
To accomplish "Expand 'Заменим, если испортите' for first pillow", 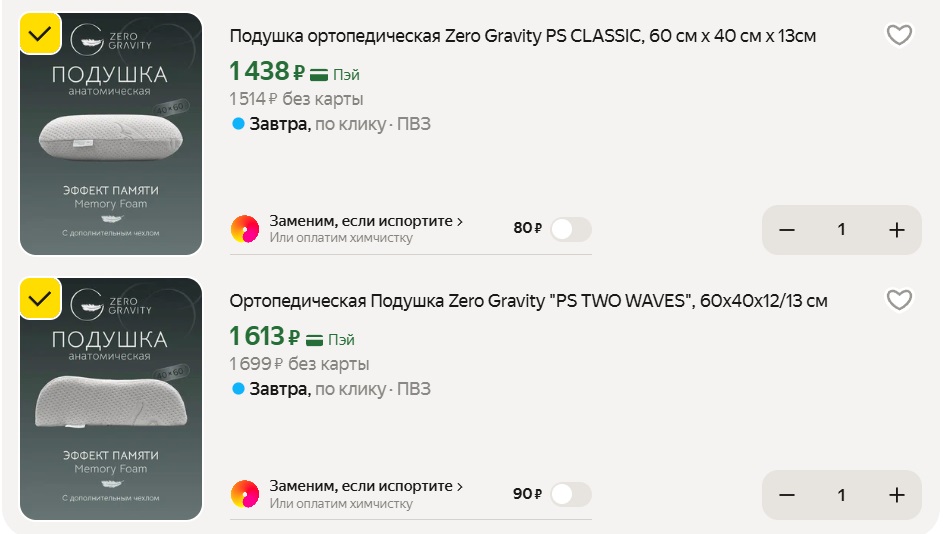I will [x=366, y=221].
